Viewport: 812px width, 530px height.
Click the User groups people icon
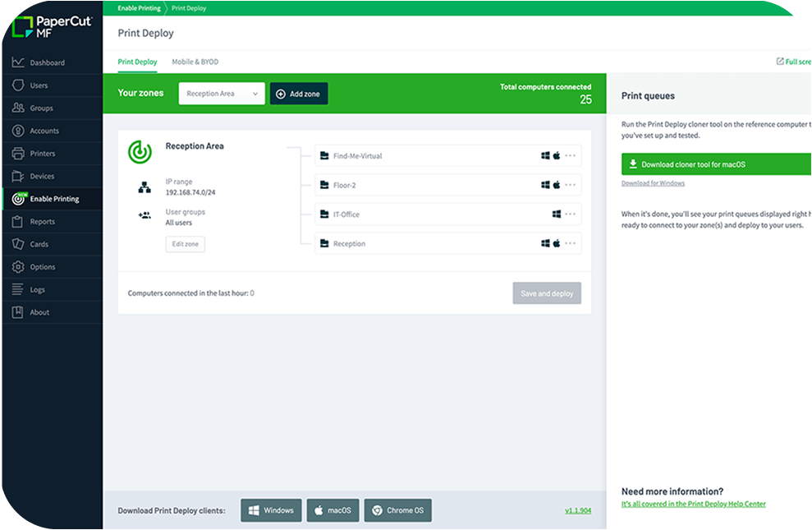145,215
